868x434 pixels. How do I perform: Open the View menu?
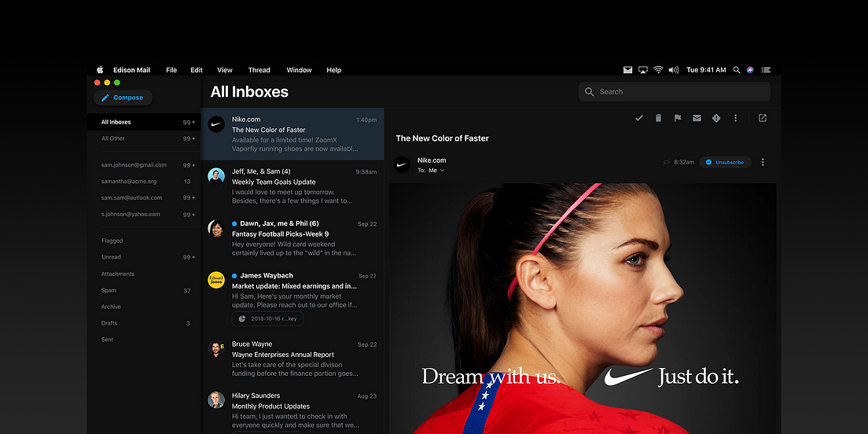225,70
